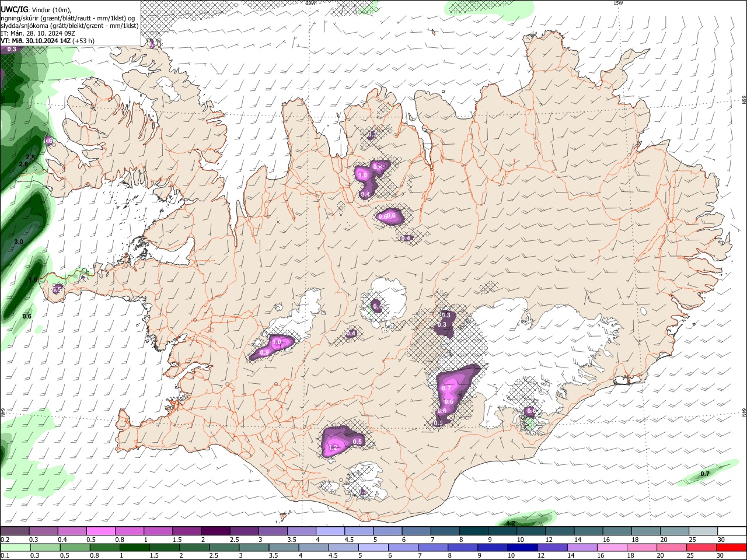Pick the pale grey top-row swatch between 25 and 30
The height and width of the screenshot is (560, 747).
coord(703,531)
